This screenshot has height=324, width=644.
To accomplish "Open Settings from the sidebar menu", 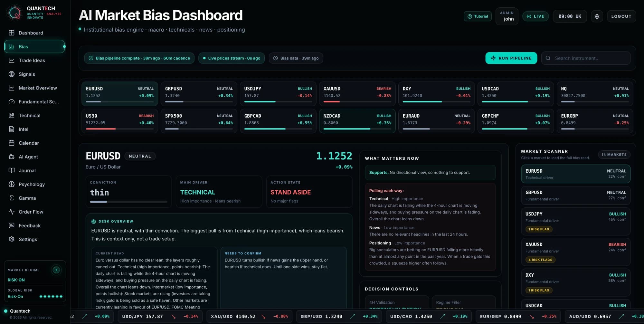I will [x=34, y=239].
